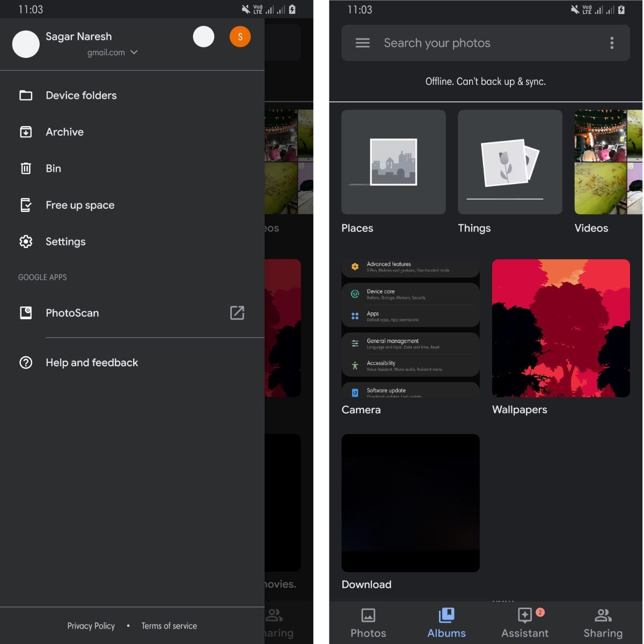
Task: Switch to orange S account avatar
Action: [240, 37]
